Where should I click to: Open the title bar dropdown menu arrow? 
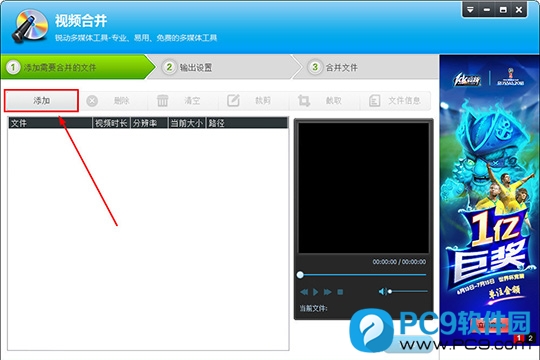pos(470,10)
